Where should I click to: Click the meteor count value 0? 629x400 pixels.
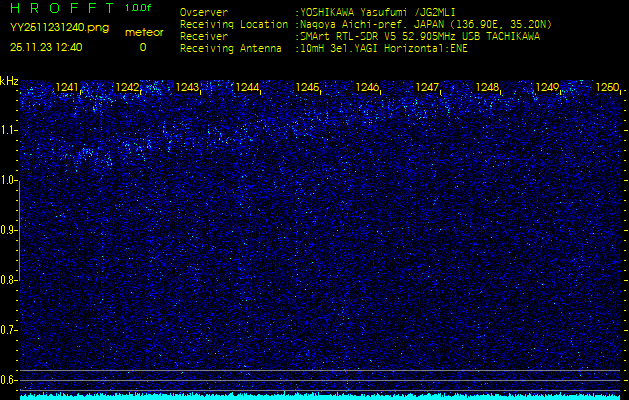tap(142, 47)
